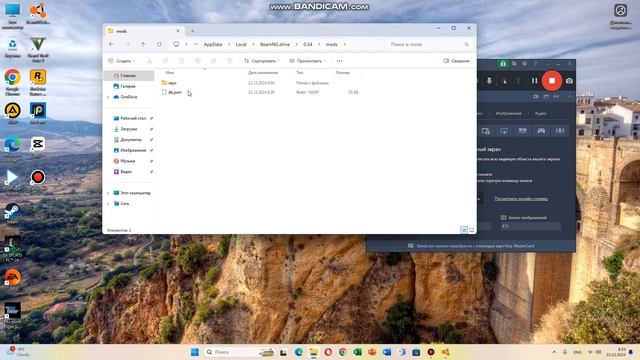The width and height of the screenshot is (640, 360).
Task: Switch to large thumbnails view via status bar icon
Action: tap(471, 230)
